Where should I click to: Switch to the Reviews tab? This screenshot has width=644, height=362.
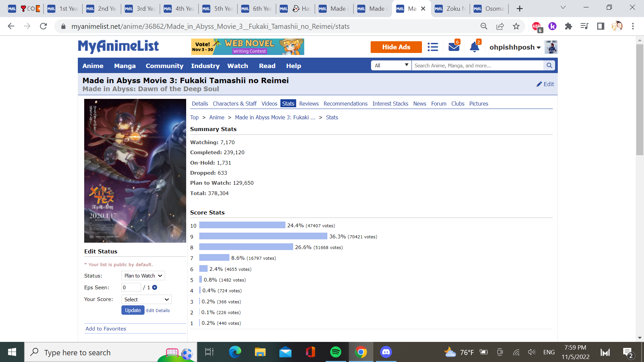point(309,104)
